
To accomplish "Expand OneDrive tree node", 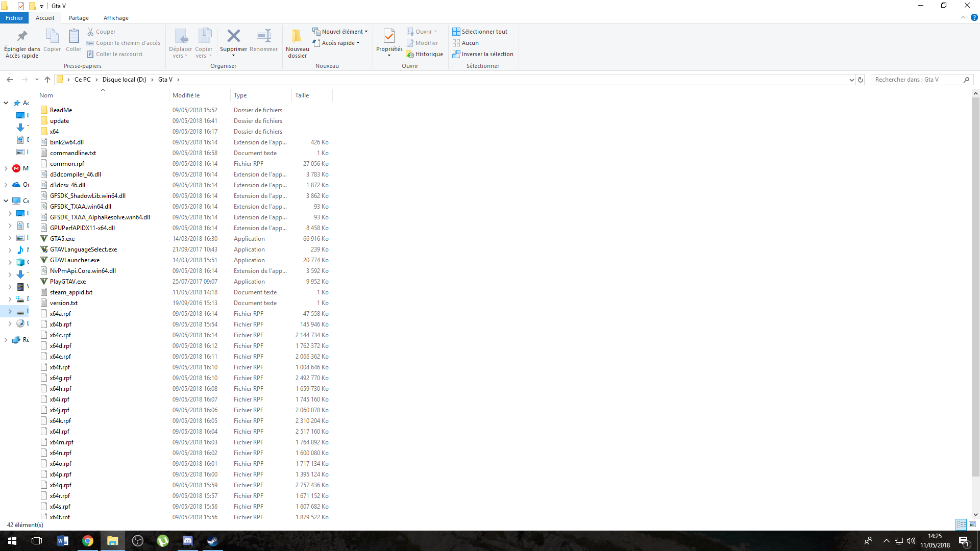I will pyautogui.click(x=6, y=185).
